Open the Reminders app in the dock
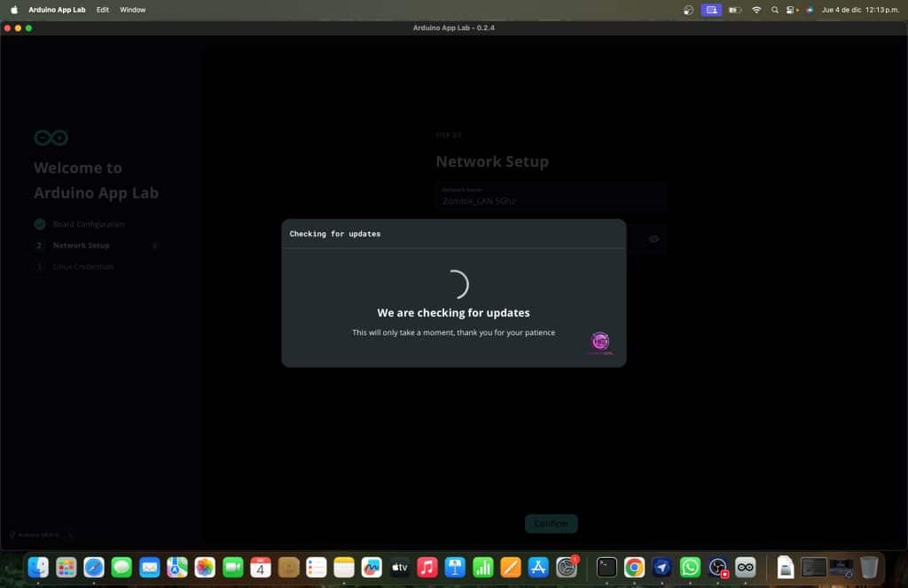The width and height of the screenshot is (908, 588). (x=317, y=567)
